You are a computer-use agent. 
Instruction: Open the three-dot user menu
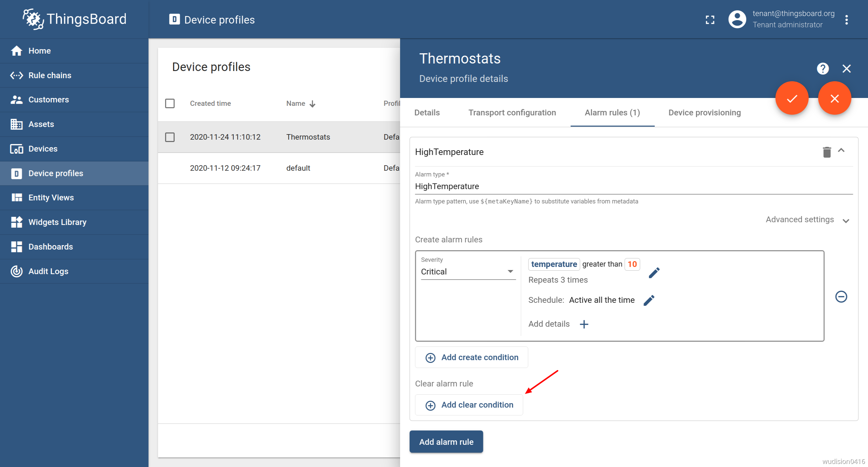[846, 20]
